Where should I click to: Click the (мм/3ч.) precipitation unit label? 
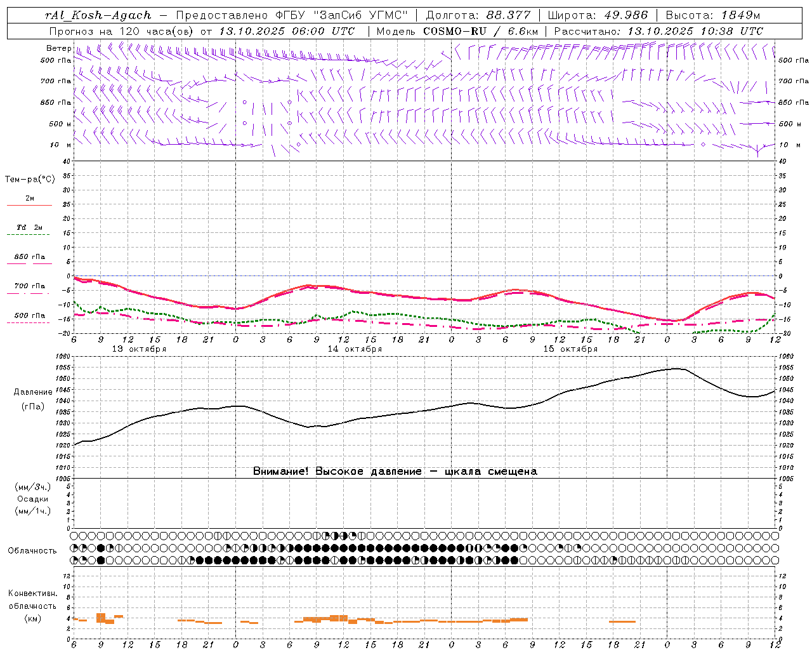coord(32,487)
